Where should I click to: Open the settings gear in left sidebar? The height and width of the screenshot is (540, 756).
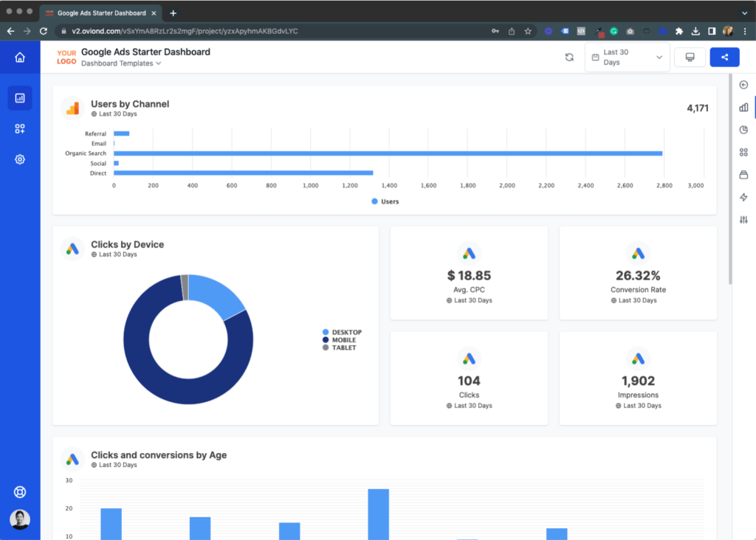(20, 159)
